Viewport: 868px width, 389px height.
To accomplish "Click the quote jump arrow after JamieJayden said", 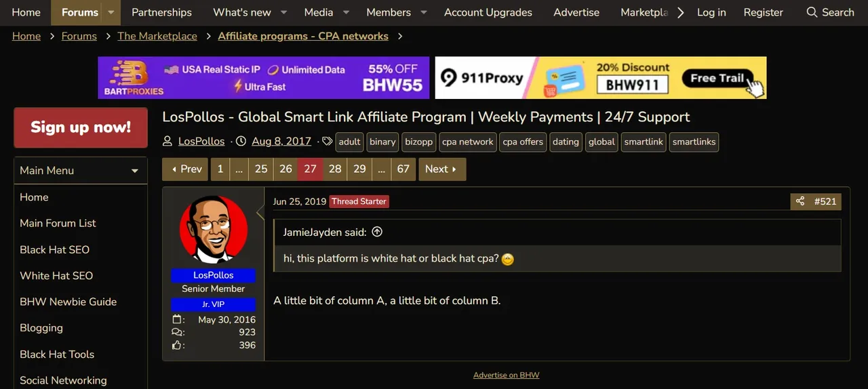I will 377,232.
